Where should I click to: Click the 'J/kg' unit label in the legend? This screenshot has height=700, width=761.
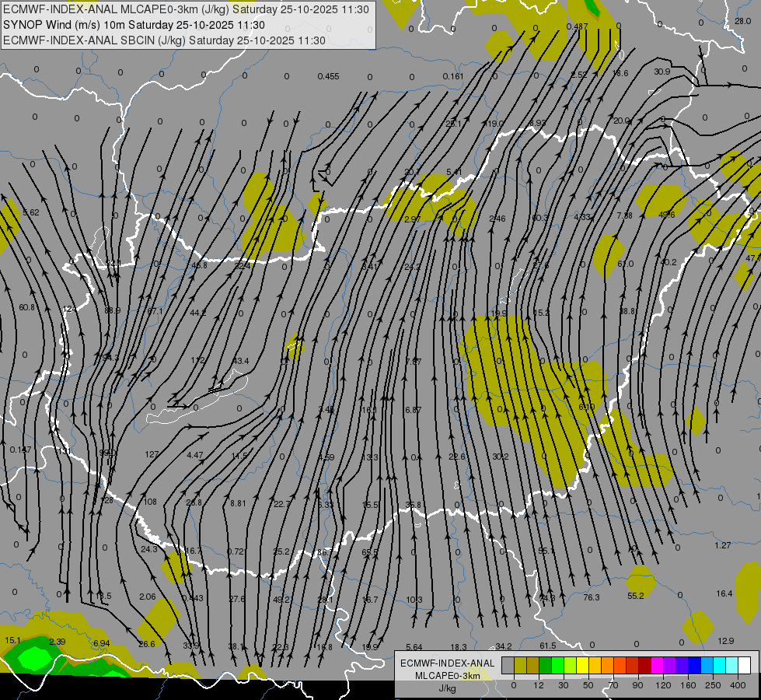click(448, 688)
